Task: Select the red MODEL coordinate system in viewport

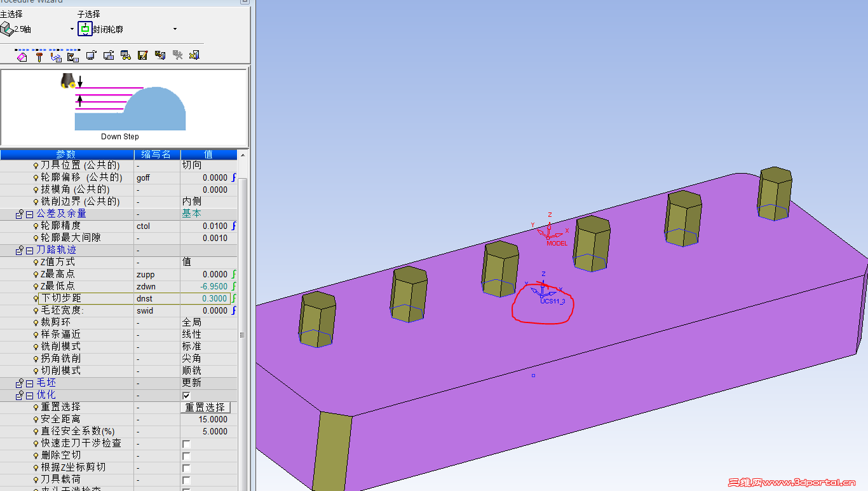Action: 549,230
